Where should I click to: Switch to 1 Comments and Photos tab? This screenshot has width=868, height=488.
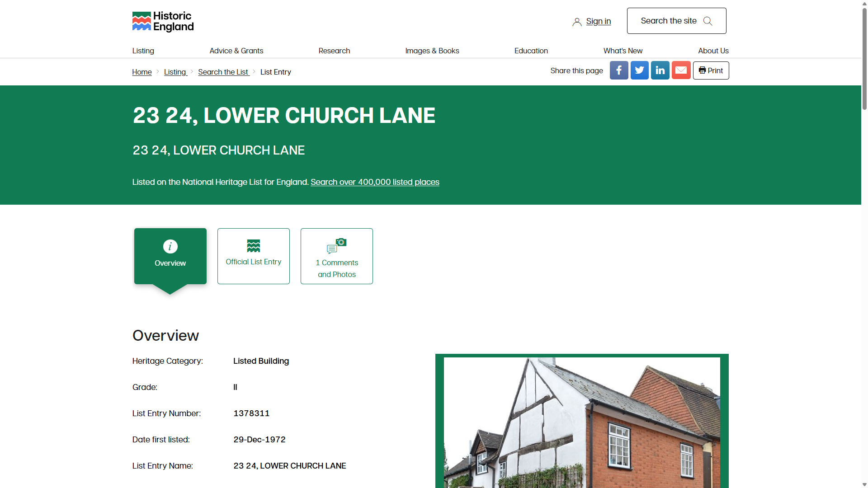coord(337,256)
